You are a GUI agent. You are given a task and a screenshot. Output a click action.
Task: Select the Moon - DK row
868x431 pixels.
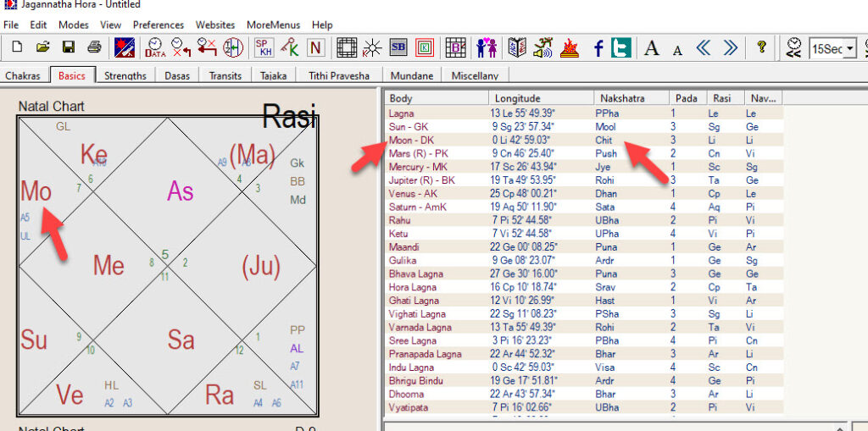411,140
